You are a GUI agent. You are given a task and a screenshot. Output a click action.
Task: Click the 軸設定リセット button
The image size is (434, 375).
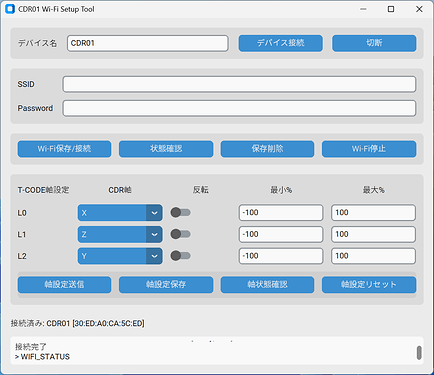[x=369, y=285]
